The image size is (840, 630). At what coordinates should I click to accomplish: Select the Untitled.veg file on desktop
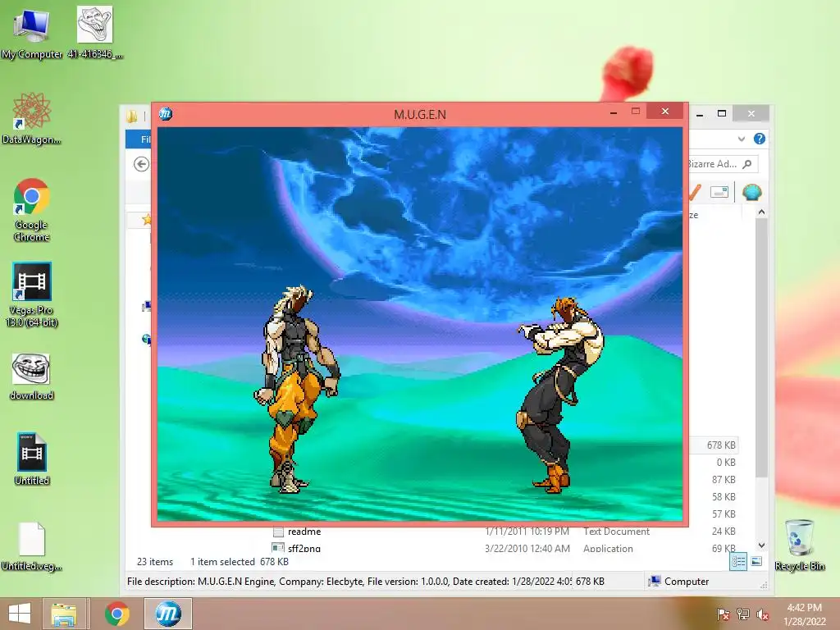pos(32,546)
